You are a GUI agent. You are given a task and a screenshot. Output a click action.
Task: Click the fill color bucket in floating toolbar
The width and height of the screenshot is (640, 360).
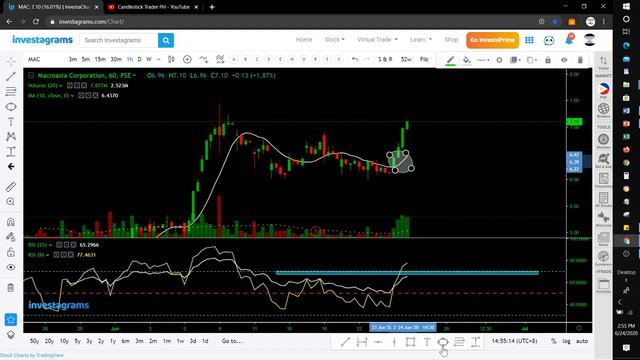(467, 60)
